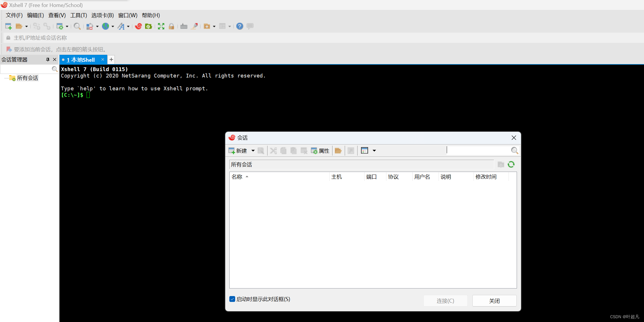
Task: Click the blue help question mark icon
Action: [240, 26]
